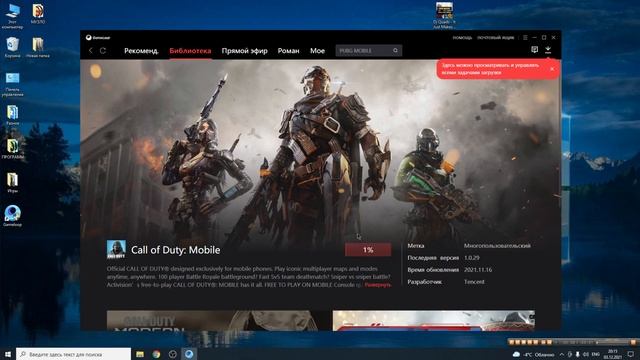
Task: Click the Помощь link in title bar
Action: click(x=462, y=38)
